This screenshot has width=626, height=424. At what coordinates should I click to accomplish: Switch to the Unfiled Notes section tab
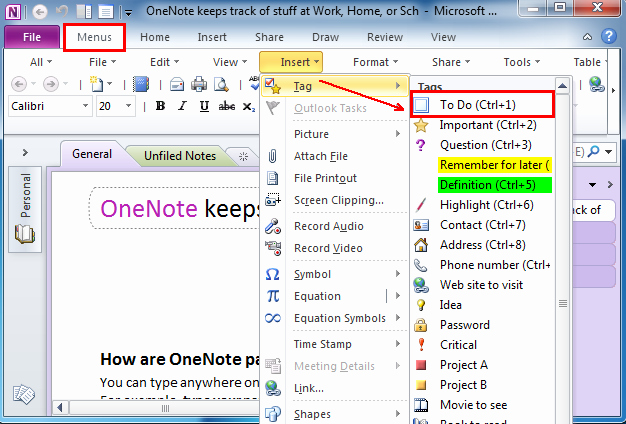point(180,156)
